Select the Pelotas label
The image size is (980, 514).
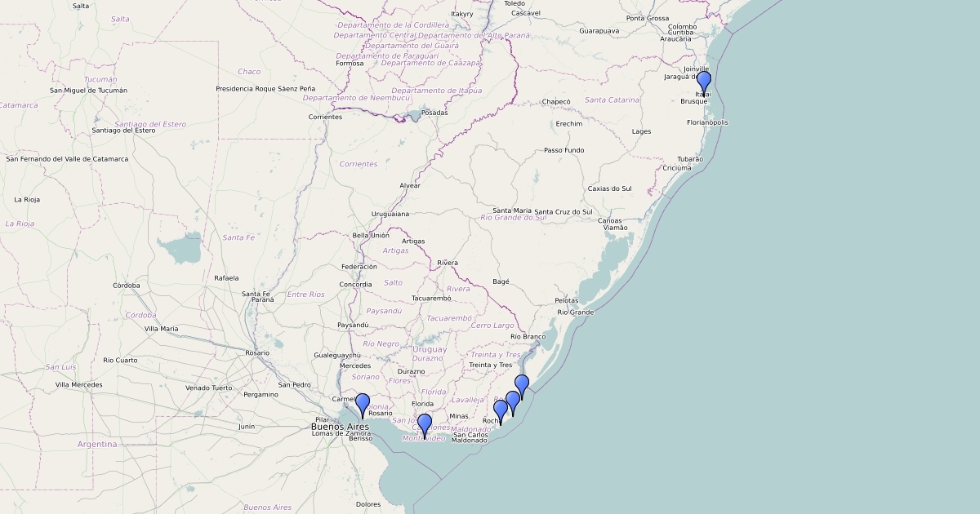[566, 301]
